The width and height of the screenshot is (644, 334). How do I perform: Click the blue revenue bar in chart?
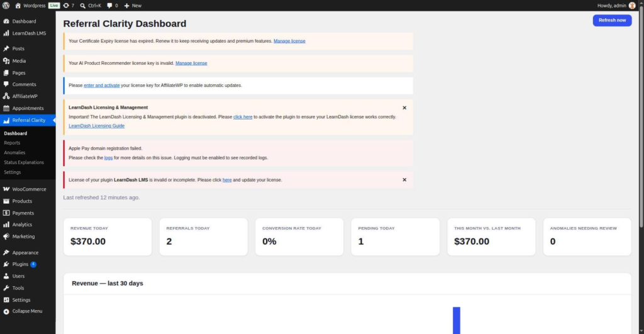457,320
